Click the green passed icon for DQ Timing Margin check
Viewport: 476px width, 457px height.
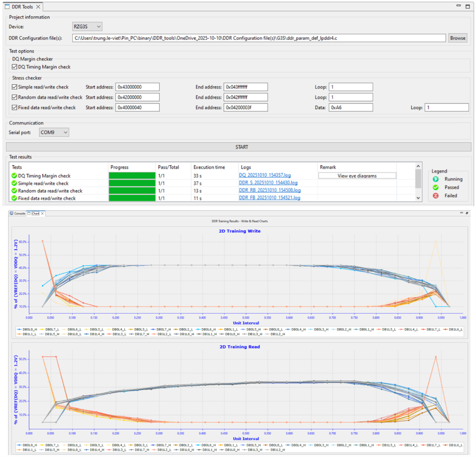point(14,176)
